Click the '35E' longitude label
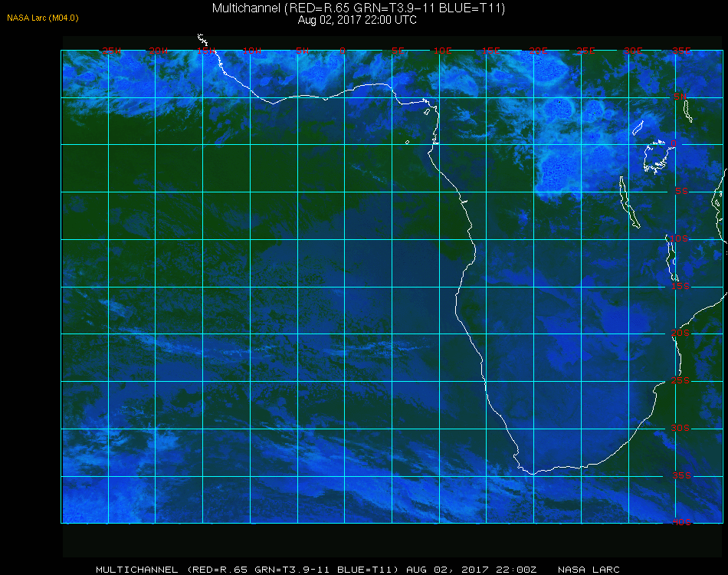Viewport: 728px width, 575px height. (681, 51)
